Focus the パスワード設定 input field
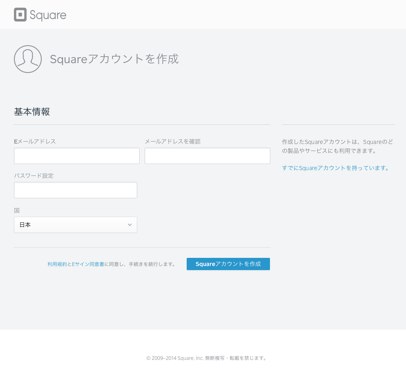This screenshot has height=370, width=406. click(76, 190)
